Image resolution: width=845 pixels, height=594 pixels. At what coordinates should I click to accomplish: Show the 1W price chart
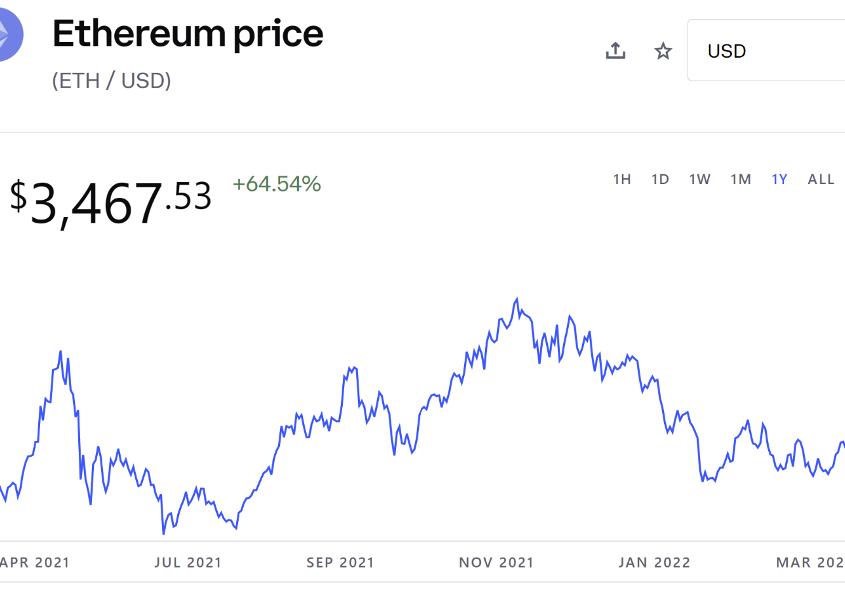699,179
